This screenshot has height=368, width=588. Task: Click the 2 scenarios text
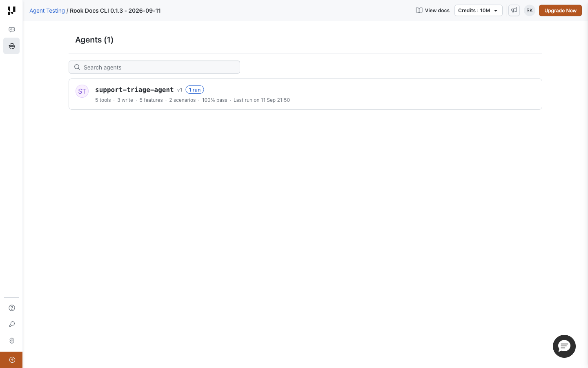click(x=183, y=100)
